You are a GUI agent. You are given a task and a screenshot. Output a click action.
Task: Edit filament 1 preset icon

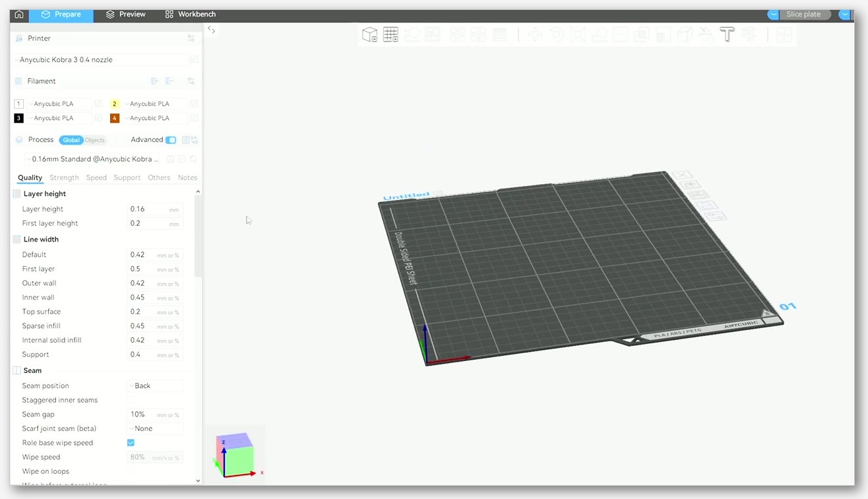coord(98,104)
